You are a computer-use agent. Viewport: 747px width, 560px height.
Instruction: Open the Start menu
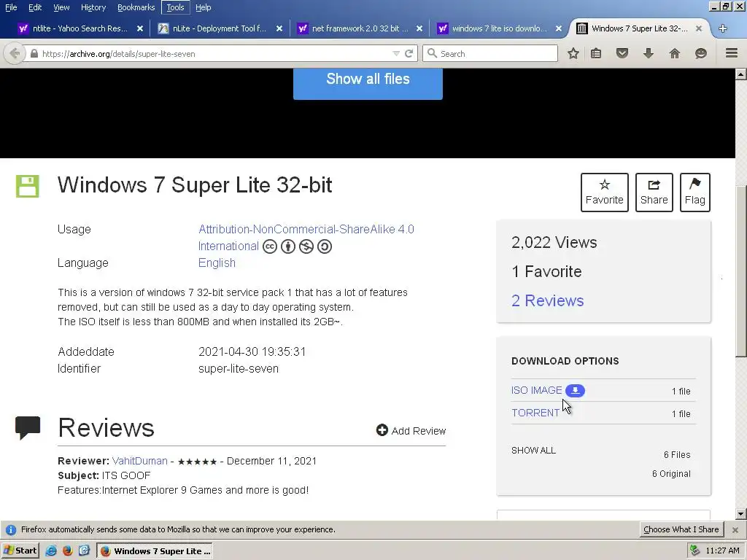[20, 551]
